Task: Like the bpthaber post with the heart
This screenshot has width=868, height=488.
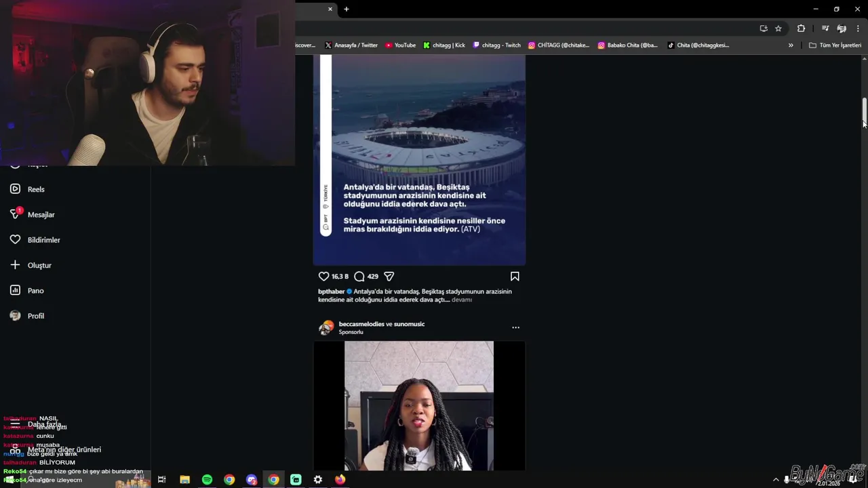Action: click(323, 277)
